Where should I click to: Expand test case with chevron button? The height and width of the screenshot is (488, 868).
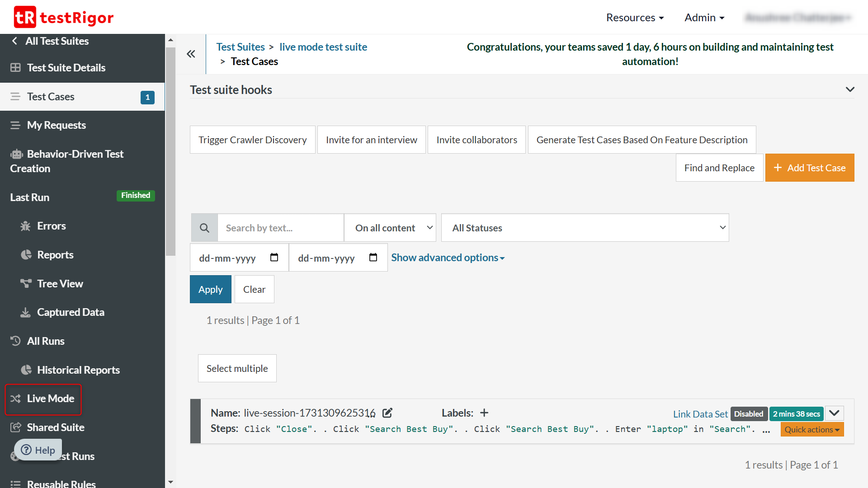coord(835,413)
